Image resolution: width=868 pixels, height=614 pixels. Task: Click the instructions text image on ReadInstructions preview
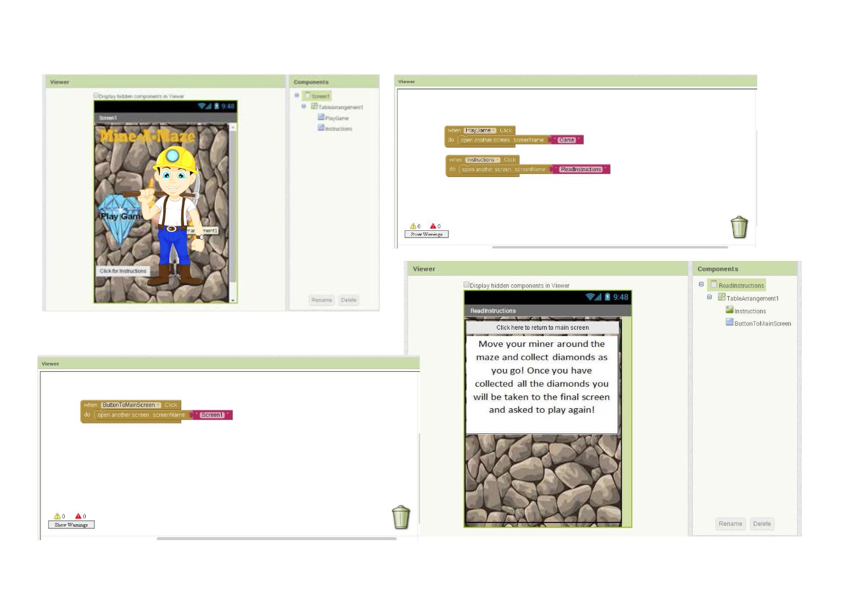tap(542, 384)
